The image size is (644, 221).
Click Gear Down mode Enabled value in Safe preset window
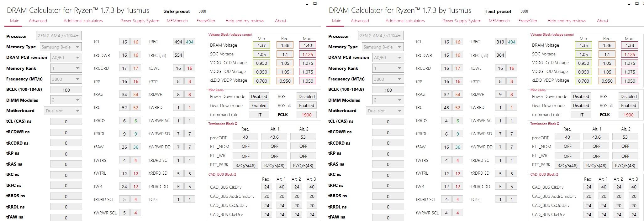pos(259,105)
